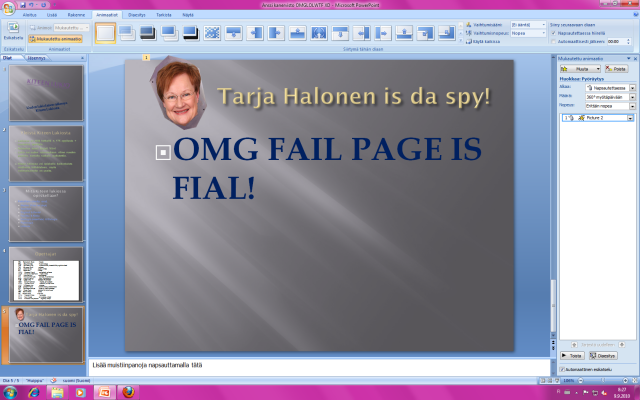The width and height of the screenshot is (640, 400).
Task: Select the first transition thumbnail in the gallery
Action: click(x=106, y=32)
